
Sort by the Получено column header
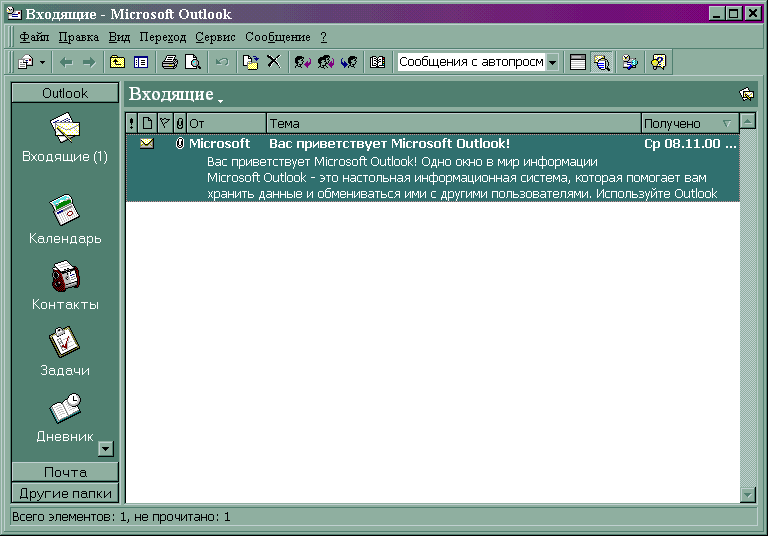(x=690, y=123)
